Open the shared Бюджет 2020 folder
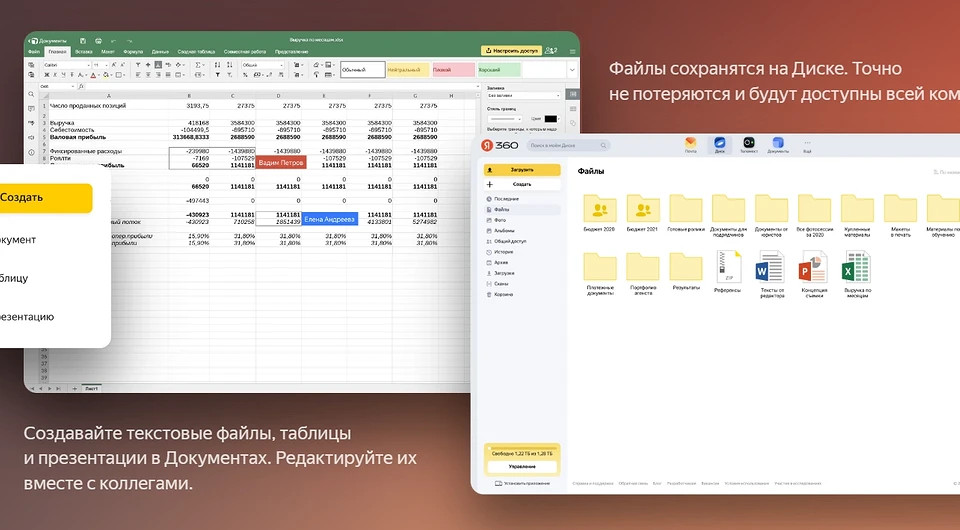960x530 pixels. click(x=600, y=209)
